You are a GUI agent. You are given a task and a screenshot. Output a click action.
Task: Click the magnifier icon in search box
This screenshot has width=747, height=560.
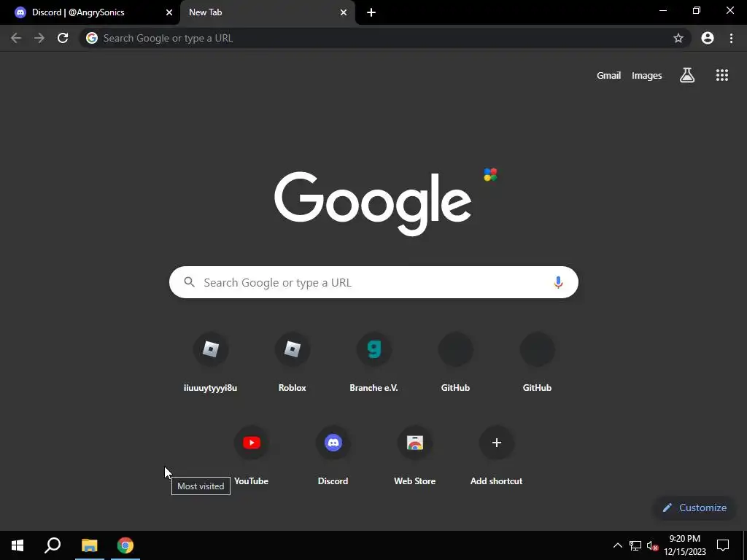point(189,282)
